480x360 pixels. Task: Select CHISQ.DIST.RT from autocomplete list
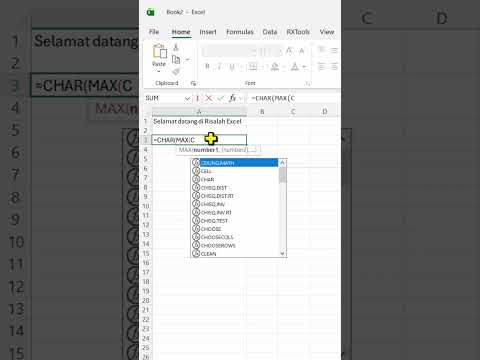pyautogui.click(x=235, y=196)
